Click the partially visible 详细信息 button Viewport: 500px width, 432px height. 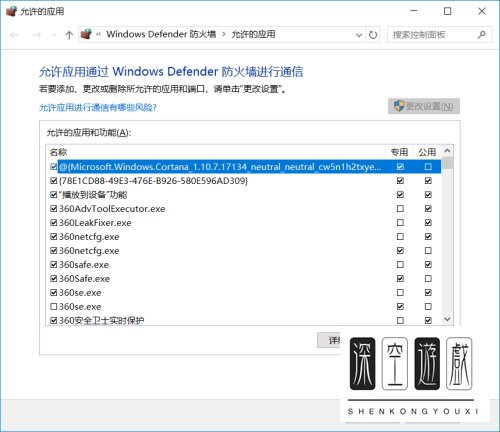[329, 340]
